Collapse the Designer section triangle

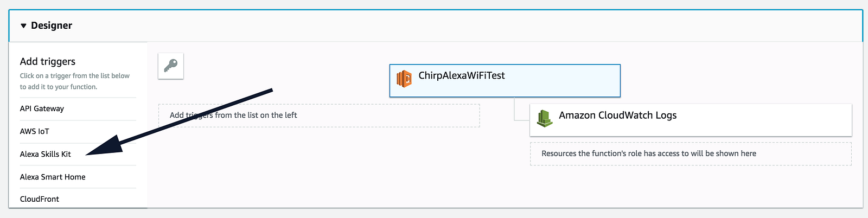(x=23, y=25)
